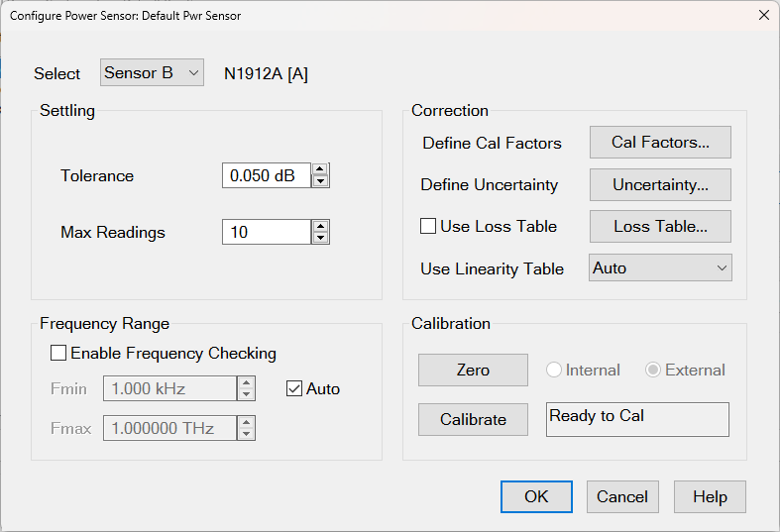Confirm settings with OK button
780x532 pixels.
(536, 496)
